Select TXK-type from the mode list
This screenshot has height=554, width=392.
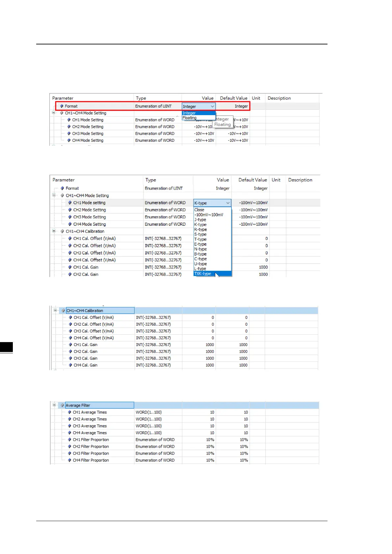[x=212, y=274]
